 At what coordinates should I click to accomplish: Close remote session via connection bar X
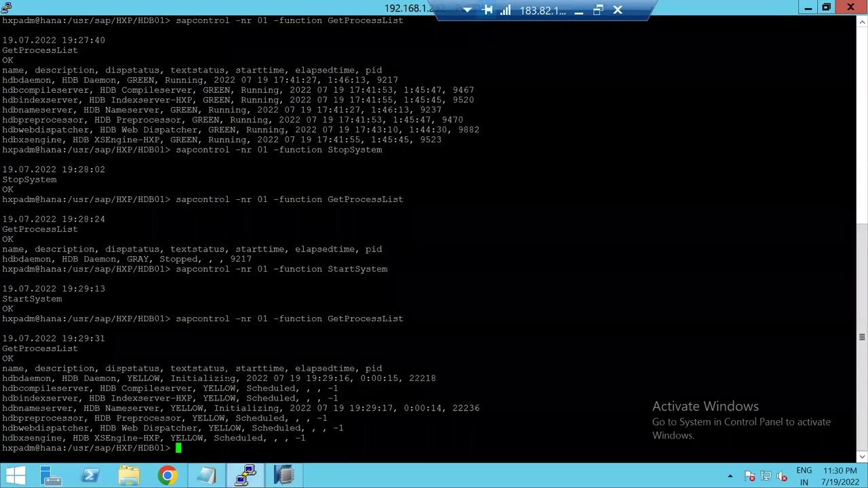click(618, 10)
